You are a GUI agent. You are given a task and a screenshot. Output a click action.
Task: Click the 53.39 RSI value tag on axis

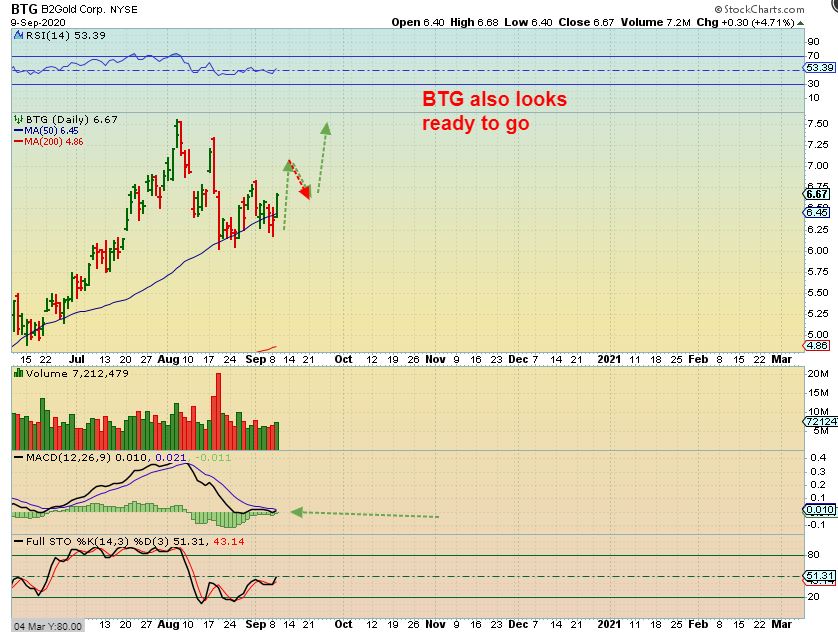820,68
